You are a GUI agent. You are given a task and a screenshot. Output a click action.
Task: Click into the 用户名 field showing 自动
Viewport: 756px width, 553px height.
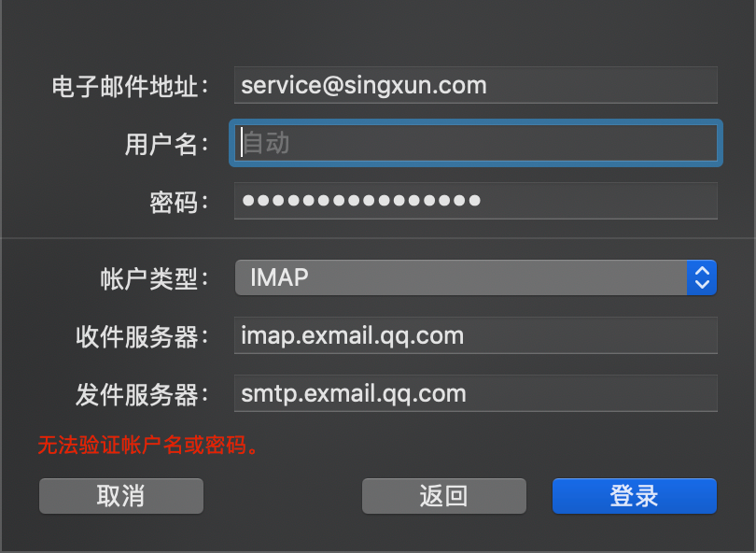[x=476, y=143]
